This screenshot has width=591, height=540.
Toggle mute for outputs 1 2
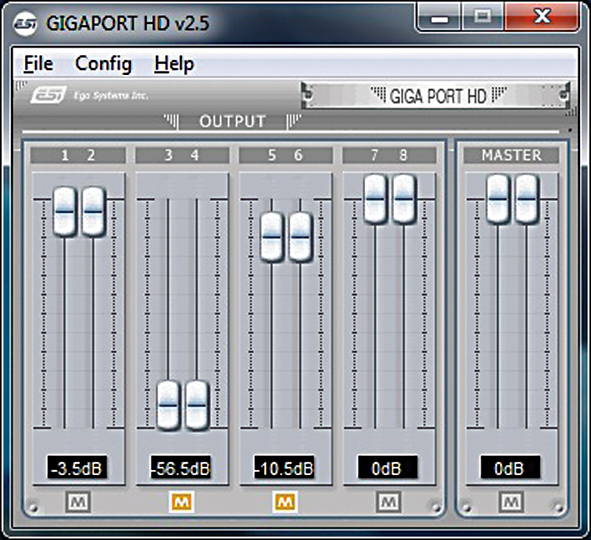point(78,502)
